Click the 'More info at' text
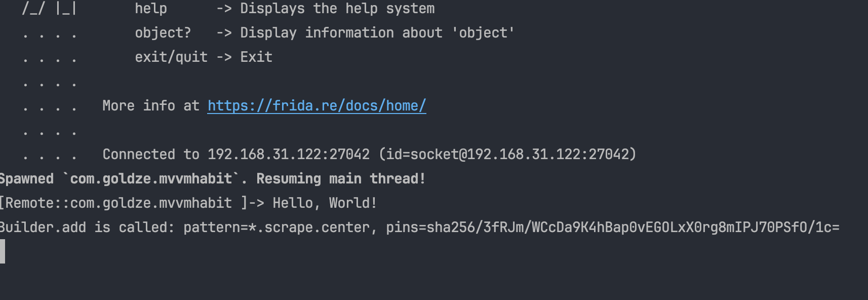The height and width of the screenshot is (300, 868). click(150, 105)
